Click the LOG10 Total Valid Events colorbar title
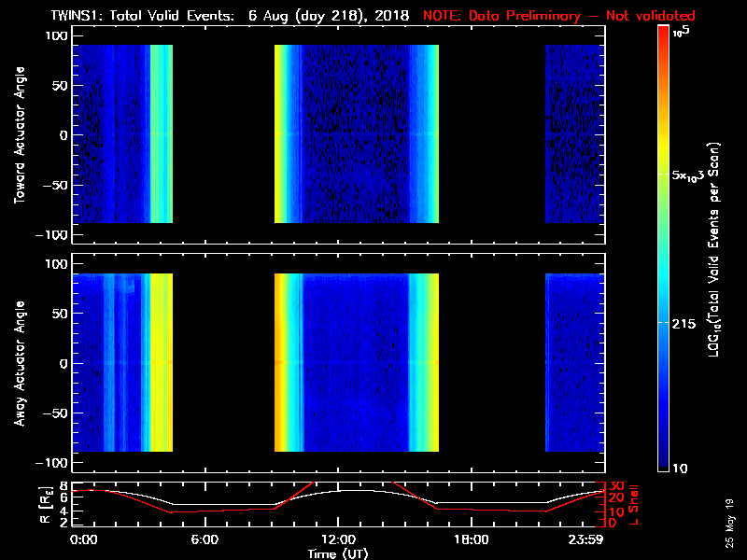 (x=716, y=250)
